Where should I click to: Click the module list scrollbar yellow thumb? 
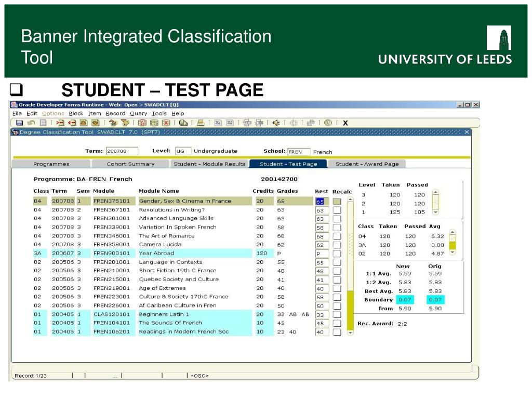(x=351, y=310)
